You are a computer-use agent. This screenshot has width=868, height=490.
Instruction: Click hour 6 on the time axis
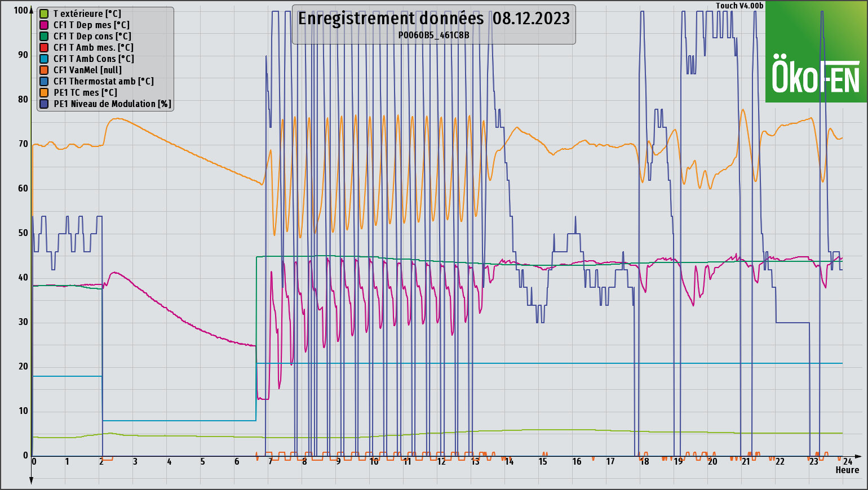(x=237, y=461)
